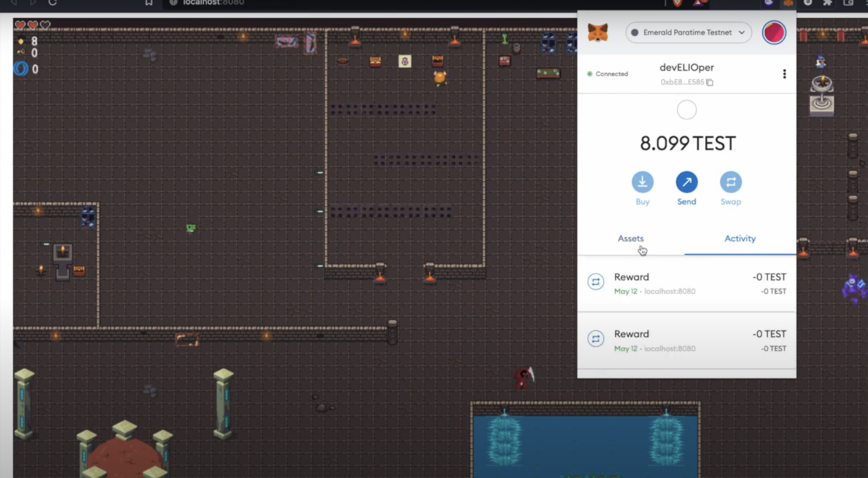868x478 pixels.
Task: Click the Brave shields lion icon
Action: pos(677,3)
